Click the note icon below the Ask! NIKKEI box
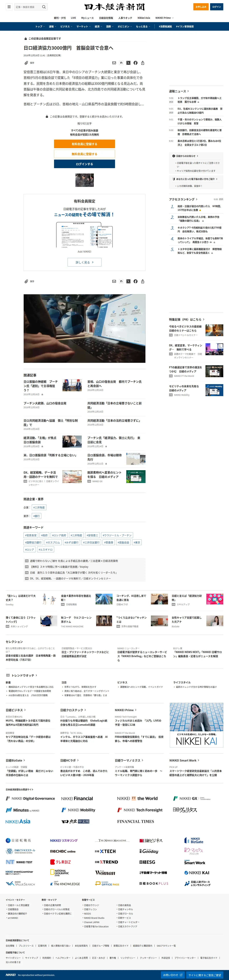Viewport: 229px width, 980px height. pyautogui.click(x=121, y=281)
